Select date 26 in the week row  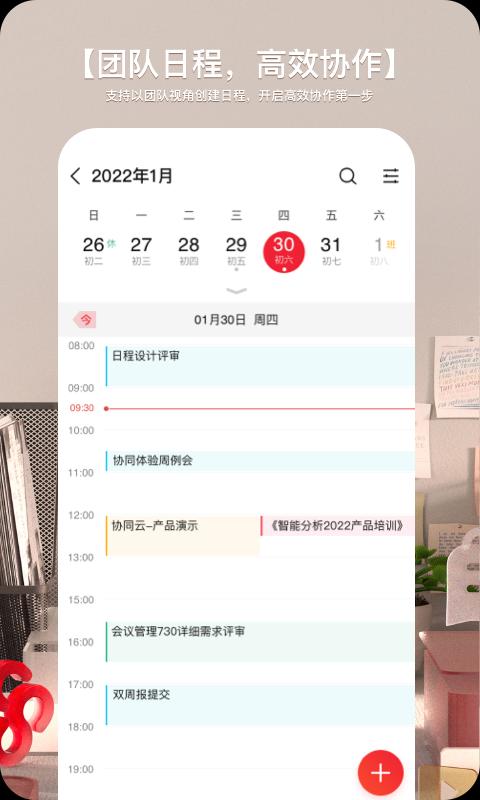tap(94, 251)
